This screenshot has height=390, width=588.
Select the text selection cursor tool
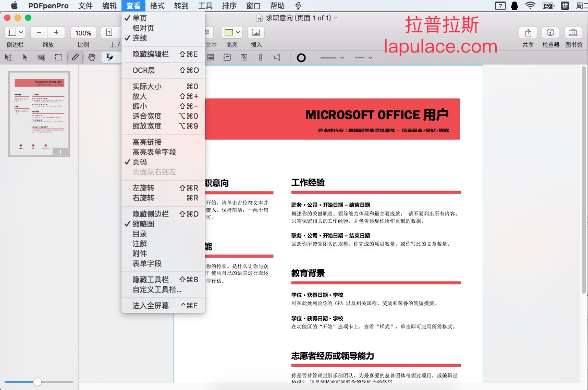click(x=8, y=57)
